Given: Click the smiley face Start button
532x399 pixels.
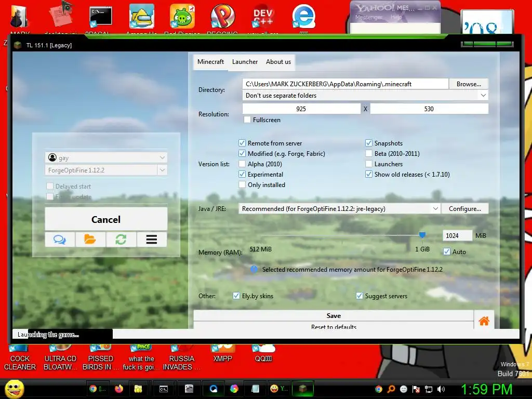Looking at the screenshot, I should 14,389.
